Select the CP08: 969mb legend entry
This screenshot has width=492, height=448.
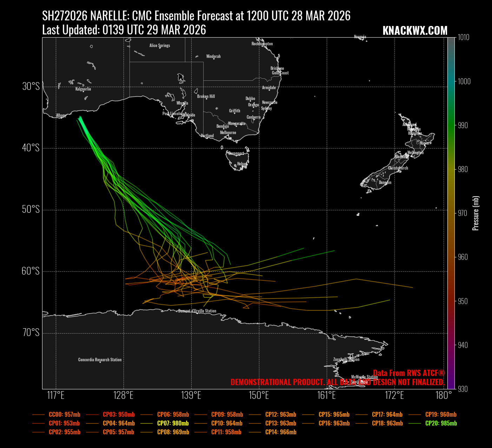[173, 432]
